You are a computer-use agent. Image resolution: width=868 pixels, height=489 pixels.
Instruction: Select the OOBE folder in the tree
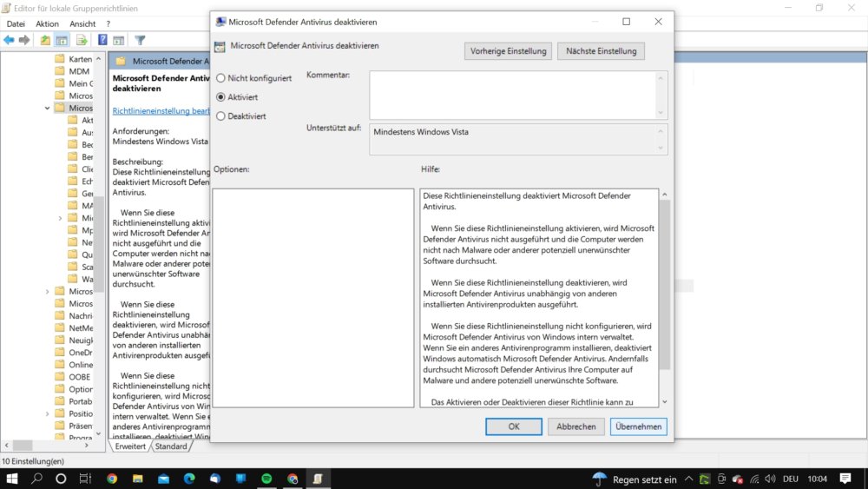(x=73, y=377)
